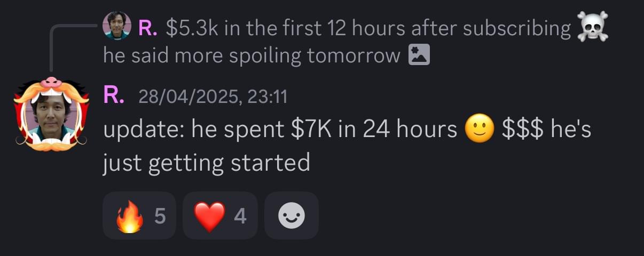Click the R. username above the update message
The image size is (644, 256).
click(113, 96)
